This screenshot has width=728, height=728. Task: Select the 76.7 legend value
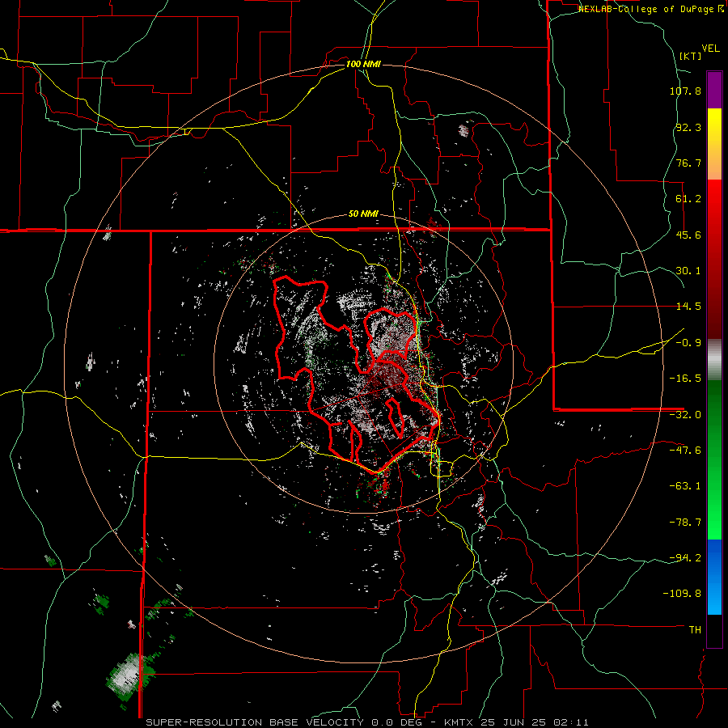[x=688, y=163]
